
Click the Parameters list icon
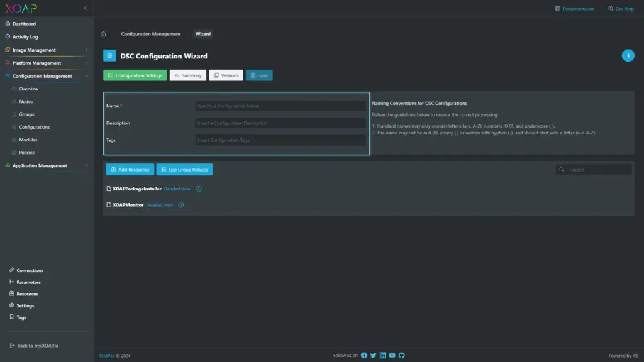(11, 282)
